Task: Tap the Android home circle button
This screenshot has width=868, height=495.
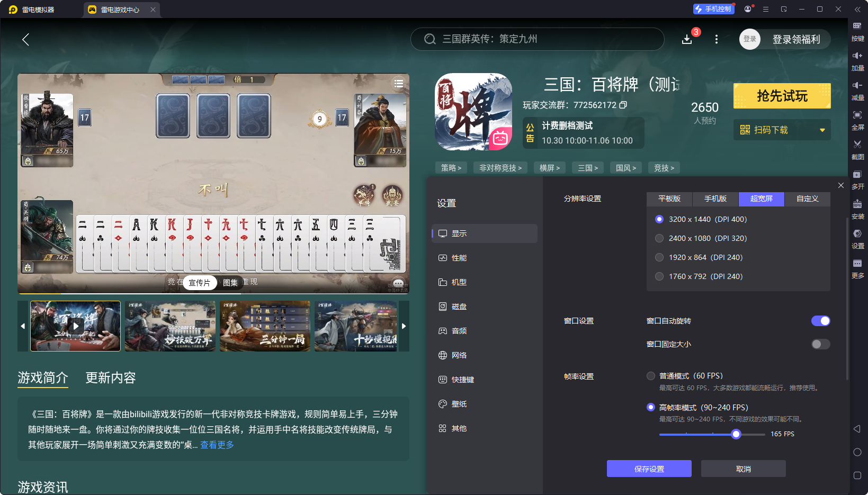Action: click(x=857, y=452)
